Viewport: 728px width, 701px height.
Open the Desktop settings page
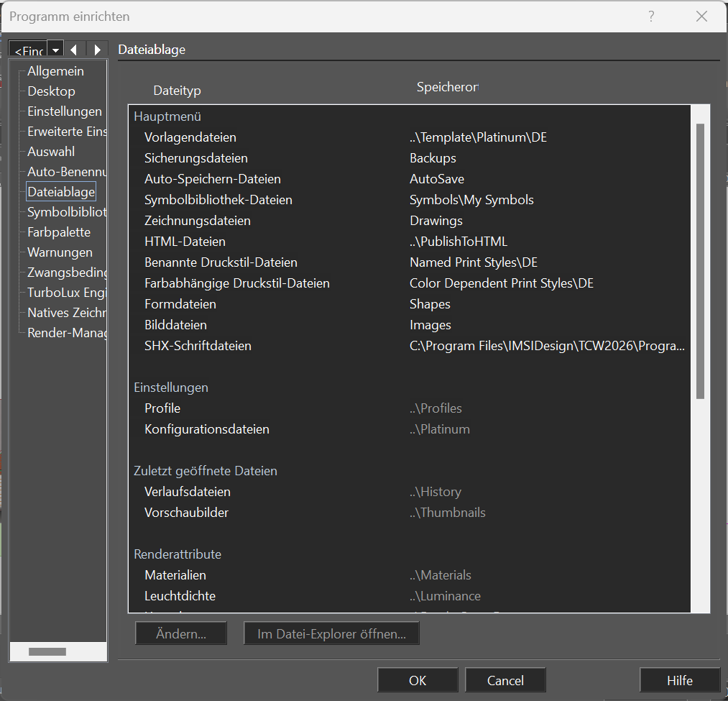click(51, 91)
